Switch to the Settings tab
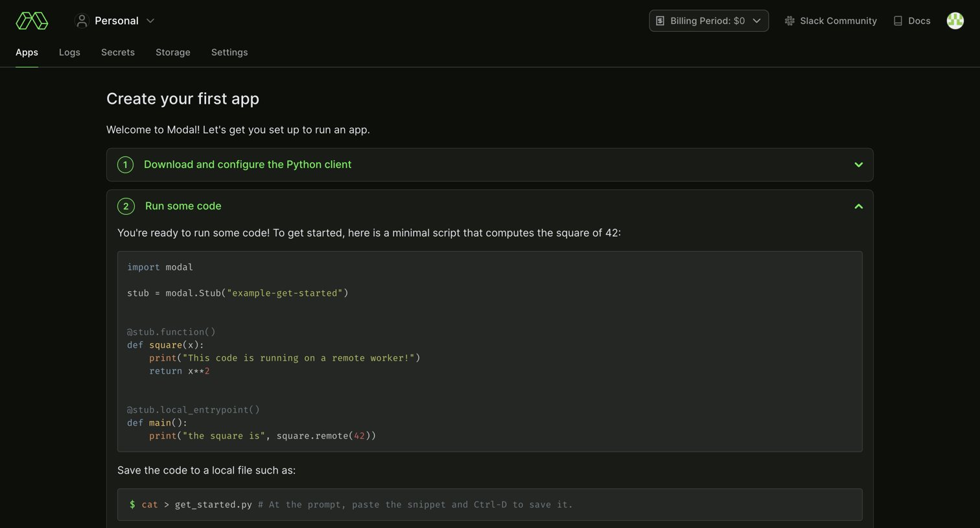 click(x=229, y=53)
